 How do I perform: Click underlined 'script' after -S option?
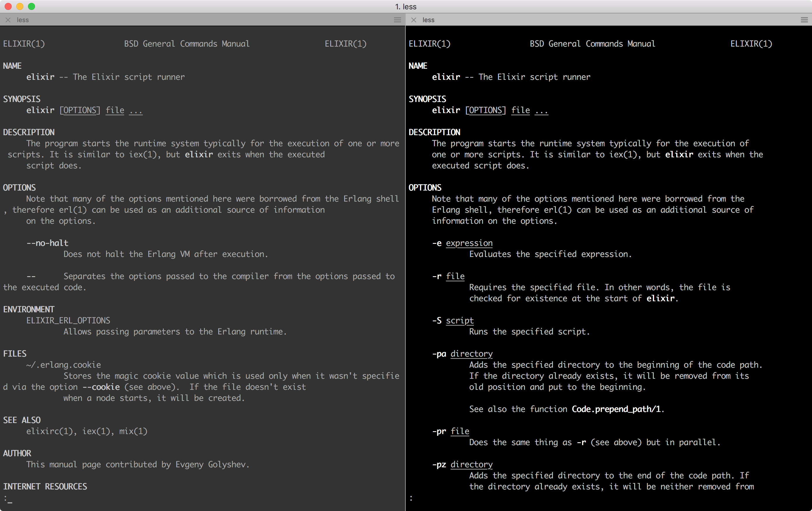click(460, 320)
